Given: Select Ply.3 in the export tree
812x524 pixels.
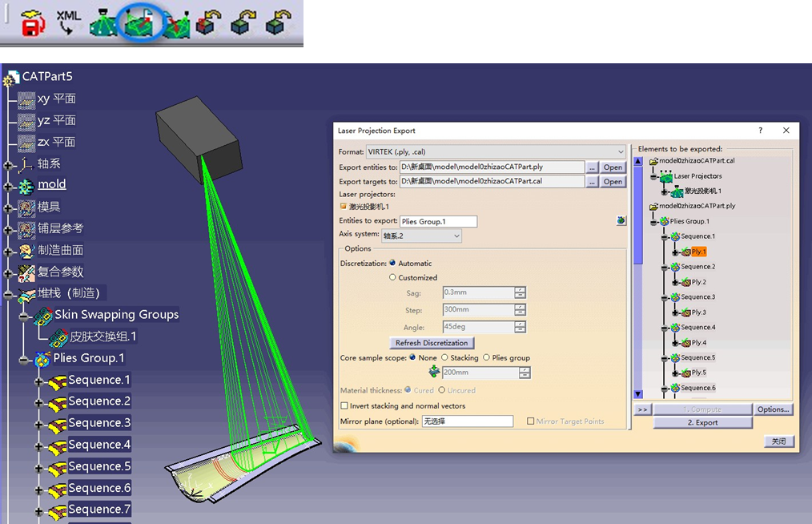Looking at the screenshot, I should pos(698,312).
